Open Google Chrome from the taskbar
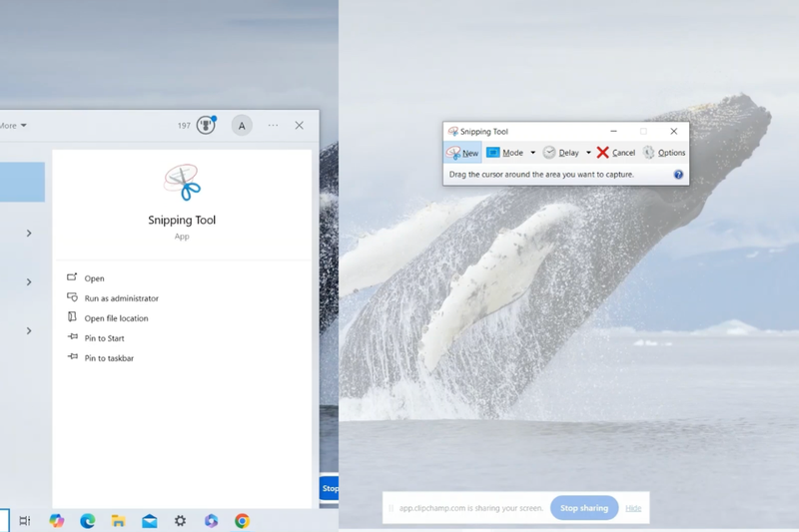 click(242, 521)
